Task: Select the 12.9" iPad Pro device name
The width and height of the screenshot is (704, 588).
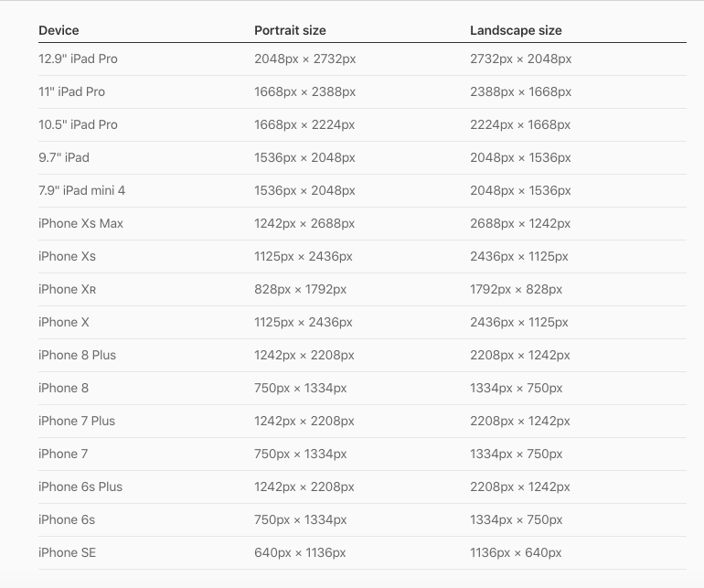Action: (78, 59)
